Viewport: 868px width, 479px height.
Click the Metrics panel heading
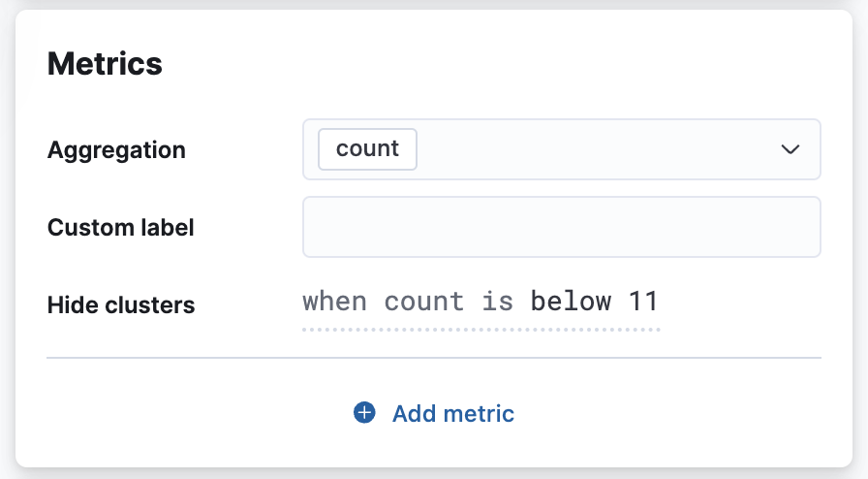105,64
